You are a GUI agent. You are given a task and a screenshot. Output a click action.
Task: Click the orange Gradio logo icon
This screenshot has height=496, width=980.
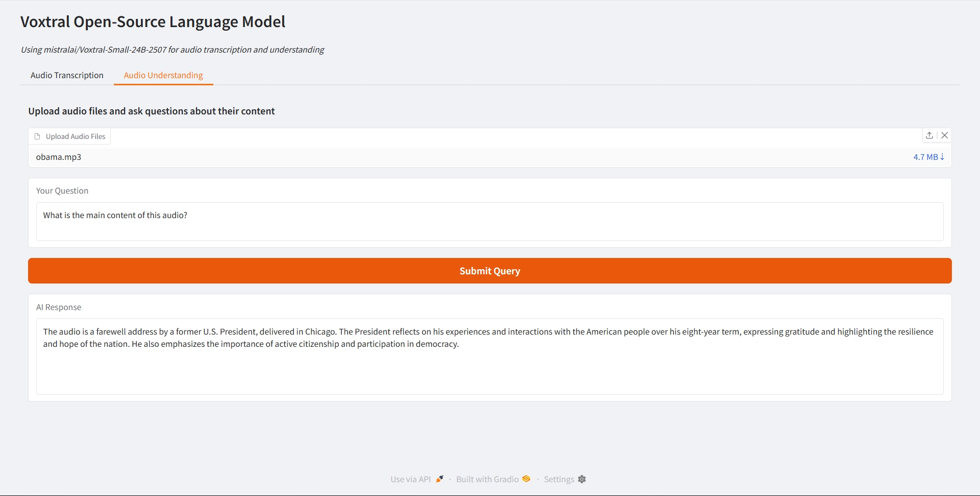pyautogui.click(x=526, y=479)
